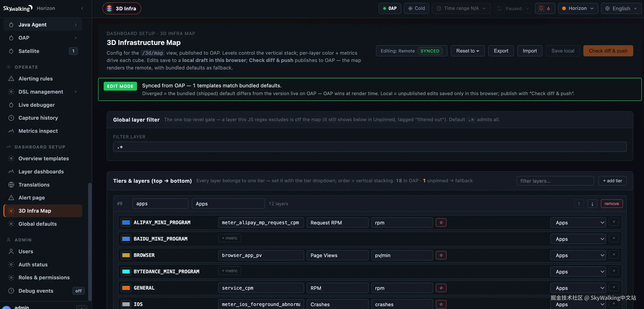Unpin the BAIDU_MINI_PROGRAM layer with the x icon

(x=614, y=238)
